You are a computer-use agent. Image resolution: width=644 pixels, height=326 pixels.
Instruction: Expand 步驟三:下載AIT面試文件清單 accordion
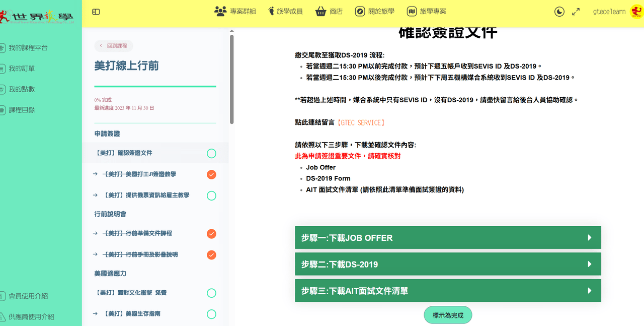click(448, 291)
